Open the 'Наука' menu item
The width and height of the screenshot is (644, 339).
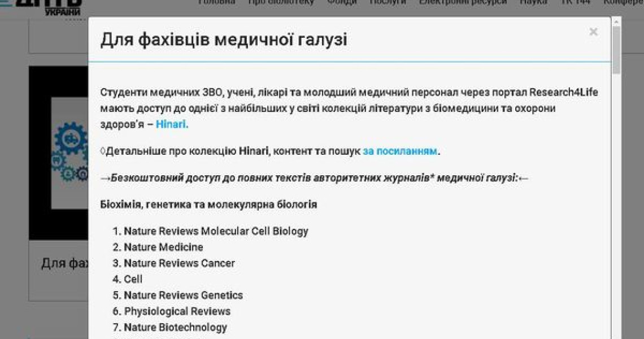pos(533,2)
